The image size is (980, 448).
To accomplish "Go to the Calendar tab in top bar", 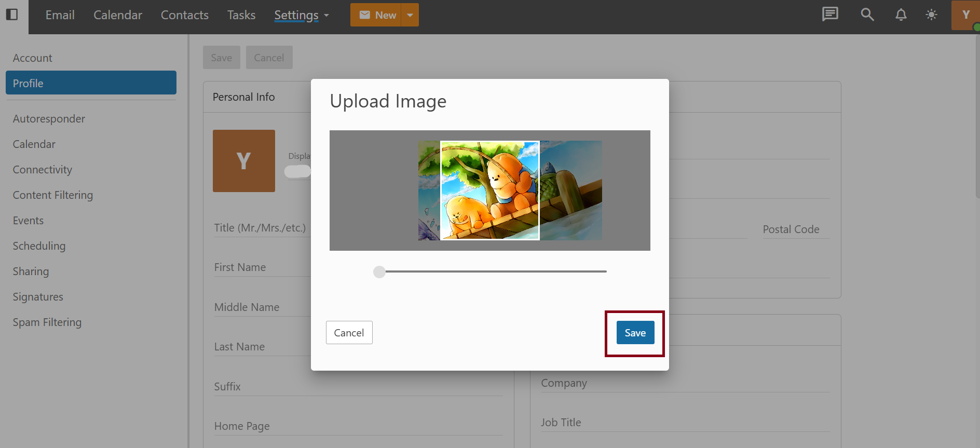I will (x=118, y=15).
